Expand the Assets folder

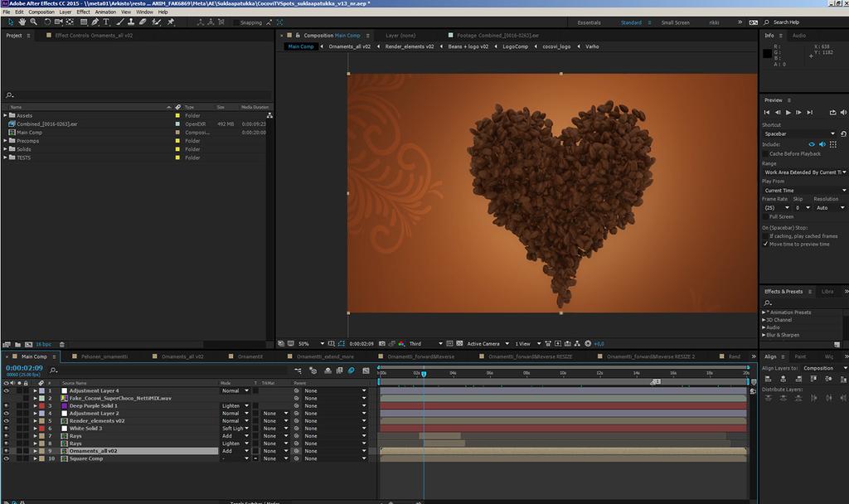point(6,115)
